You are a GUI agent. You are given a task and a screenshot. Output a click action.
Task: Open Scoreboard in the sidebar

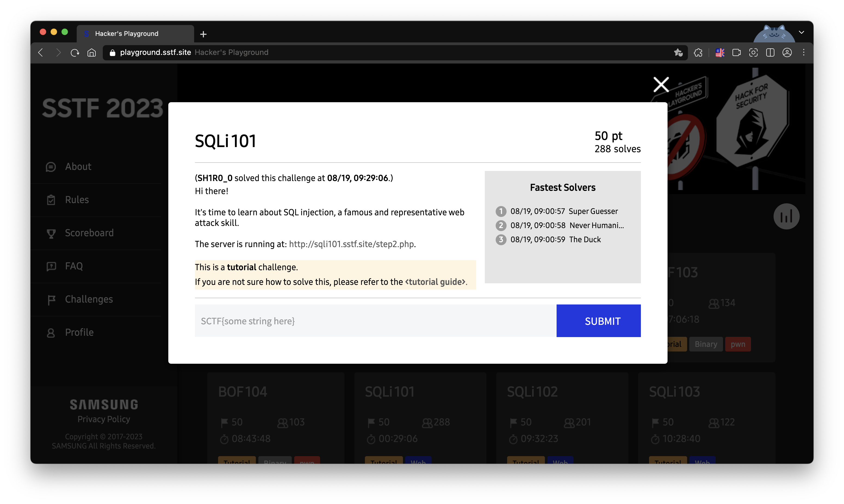click(89, 233)
